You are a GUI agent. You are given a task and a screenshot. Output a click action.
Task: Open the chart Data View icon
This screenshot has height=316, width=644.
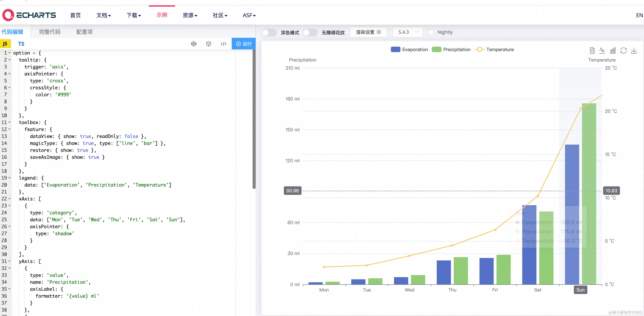(592, 51)
